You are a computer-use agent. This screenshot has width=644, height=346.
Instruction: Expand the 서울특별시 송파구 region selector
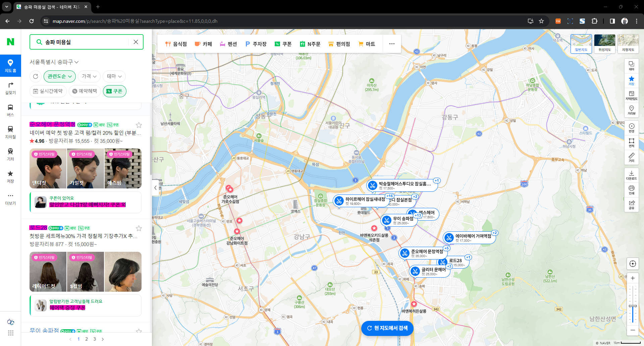point(54,62)
